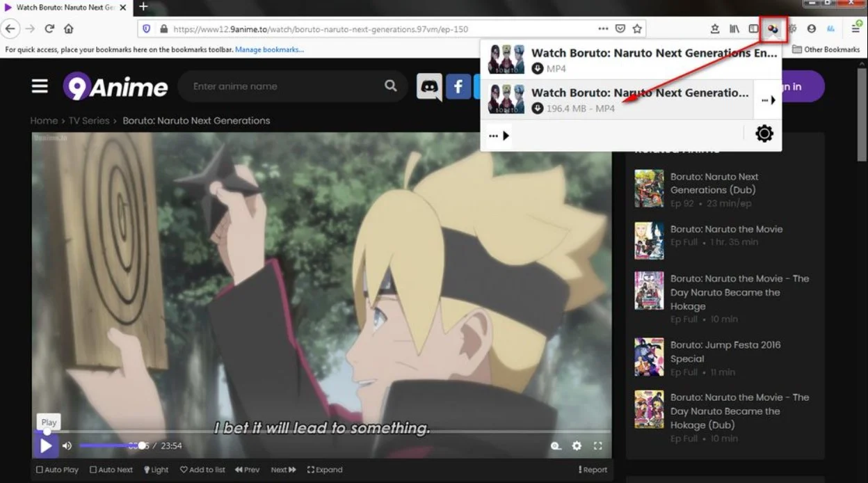
Task: Select the 196.4 MB - MP4 download entry
Action: (x=618, y=100)
